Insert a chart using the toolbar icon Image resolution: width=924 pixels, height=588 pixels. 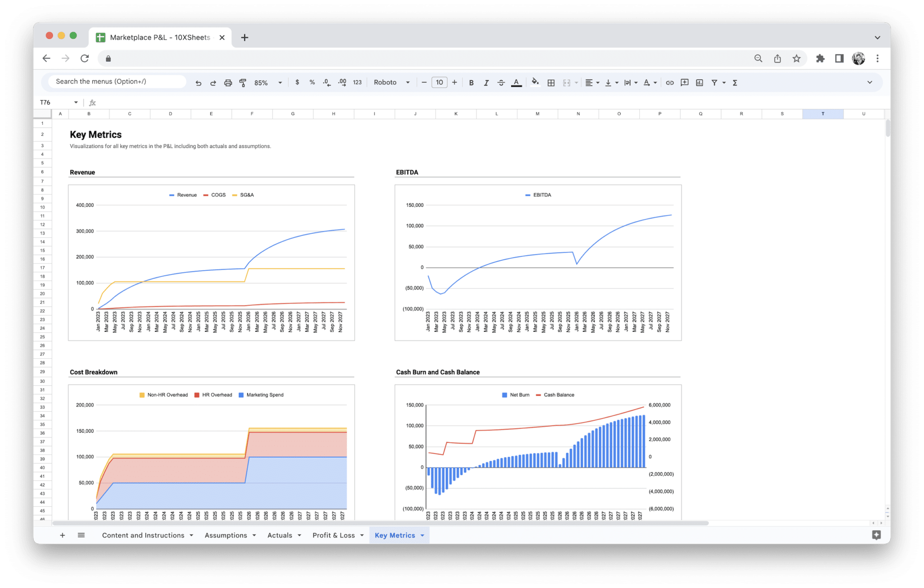(x=700, y=82)
